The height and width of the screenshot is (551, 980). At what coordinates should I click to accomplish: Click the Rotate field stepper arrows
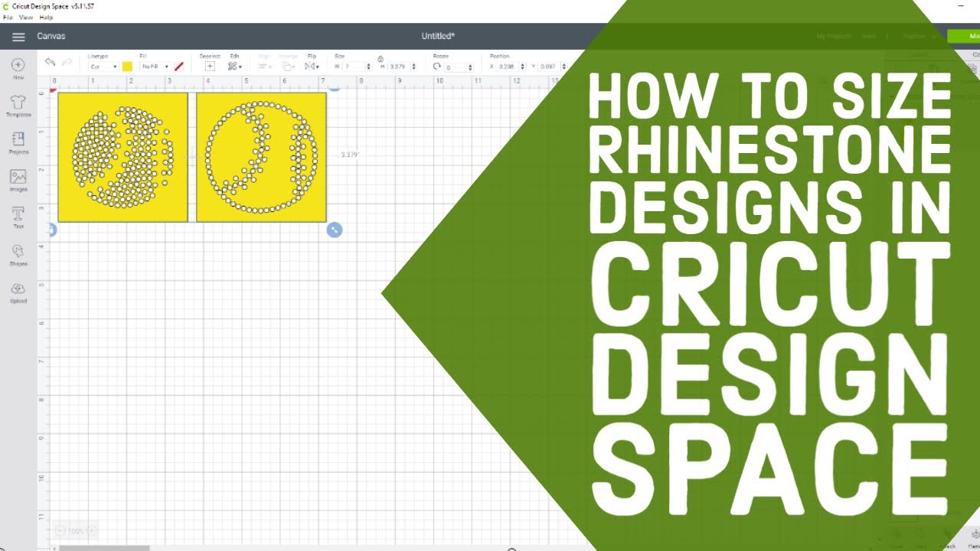coord(472,67)
